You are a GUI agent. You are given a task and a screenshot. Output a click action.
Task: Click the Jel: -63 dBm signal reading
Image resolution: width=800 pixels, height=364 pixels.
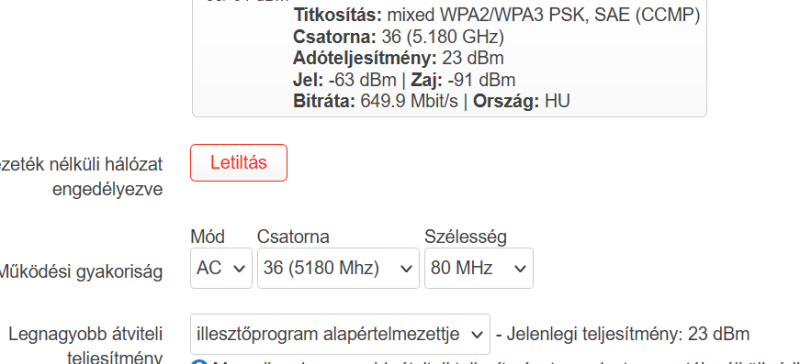point(344,80)
